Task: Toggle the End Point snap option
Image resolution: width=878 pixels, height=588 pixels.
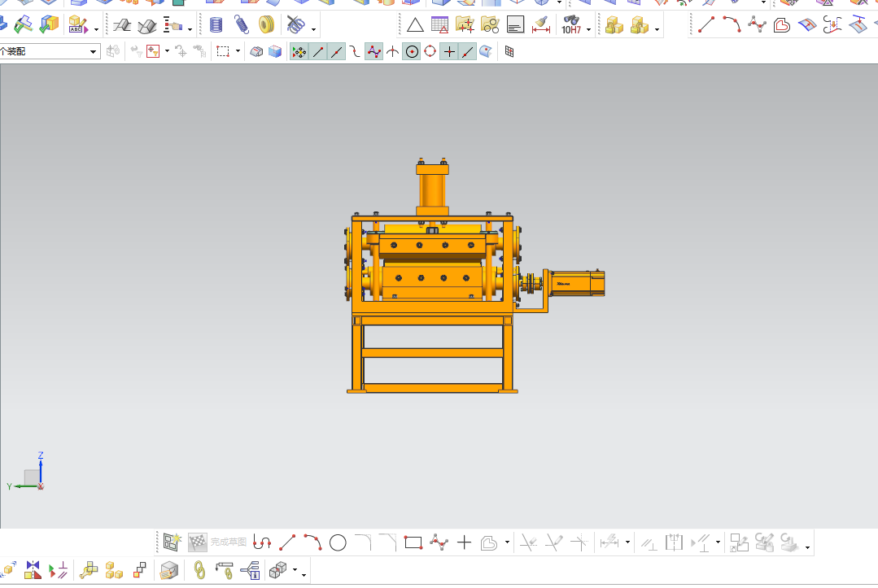Action: (318, 52)
